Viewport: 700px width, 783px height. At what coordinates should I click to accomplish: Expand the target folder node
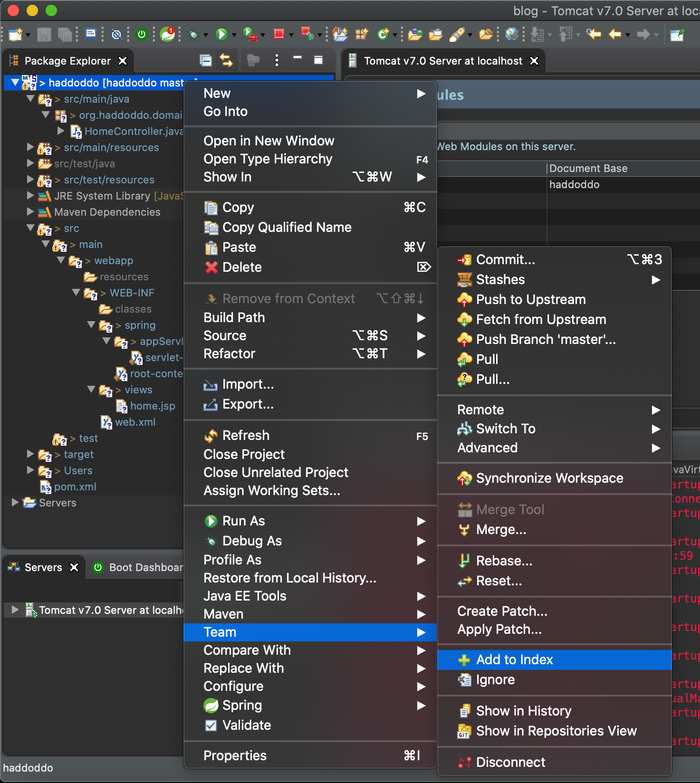(x=30, y=454)
